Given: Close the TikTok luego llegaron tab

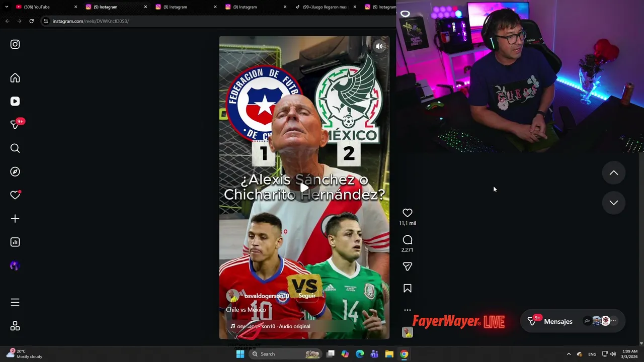Looking at the screenshot, I should click(355, 7).
